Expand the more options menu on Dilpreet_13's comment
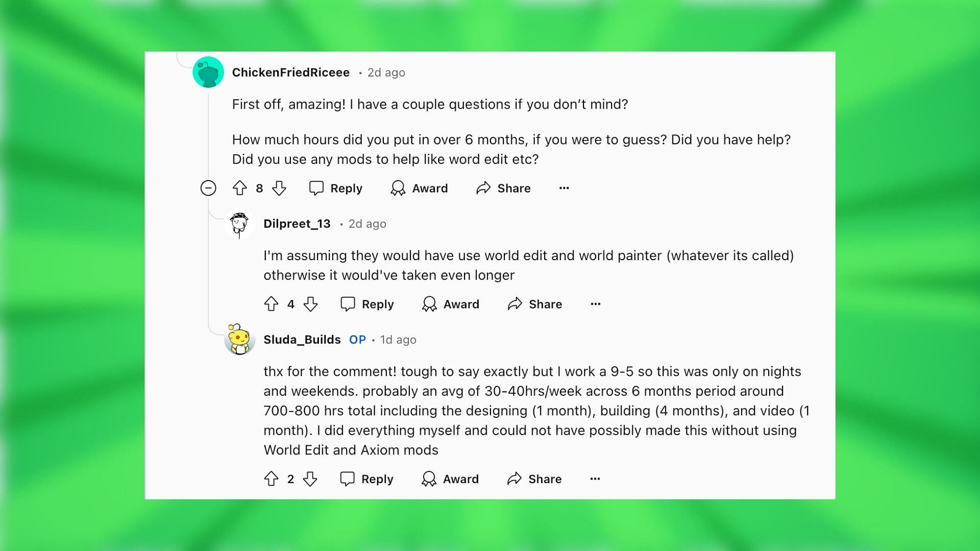This screenshot has width=980, height=551. point(595,304)
